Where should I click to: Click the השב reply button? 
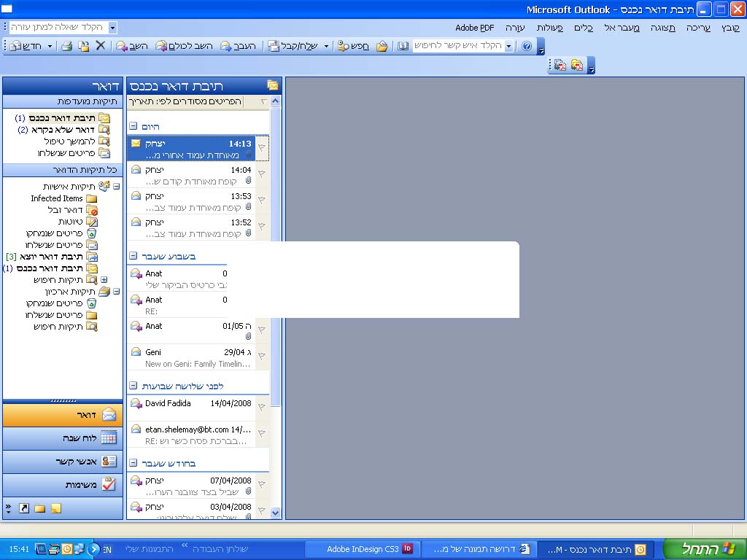(132, 46)
